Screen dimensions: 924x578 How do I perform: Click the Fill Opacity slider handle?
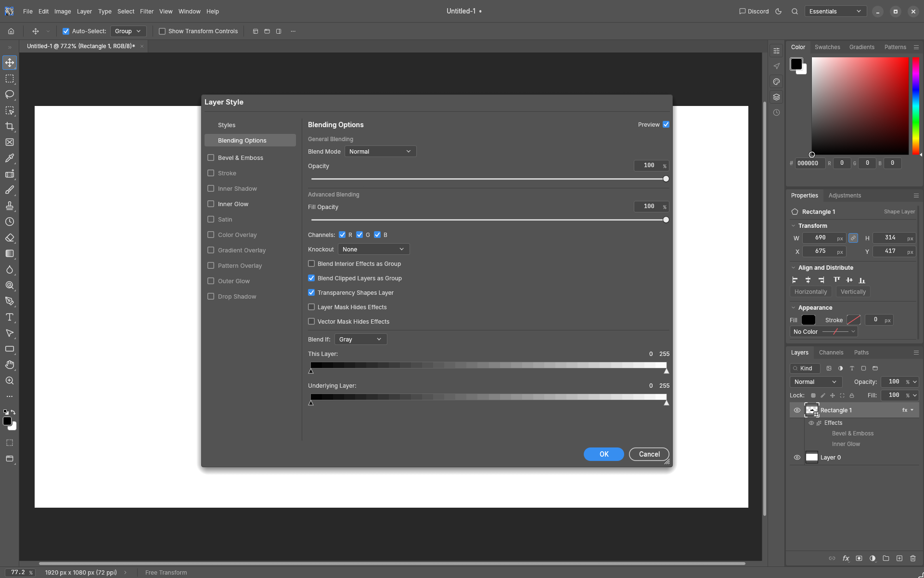point(666,220)
